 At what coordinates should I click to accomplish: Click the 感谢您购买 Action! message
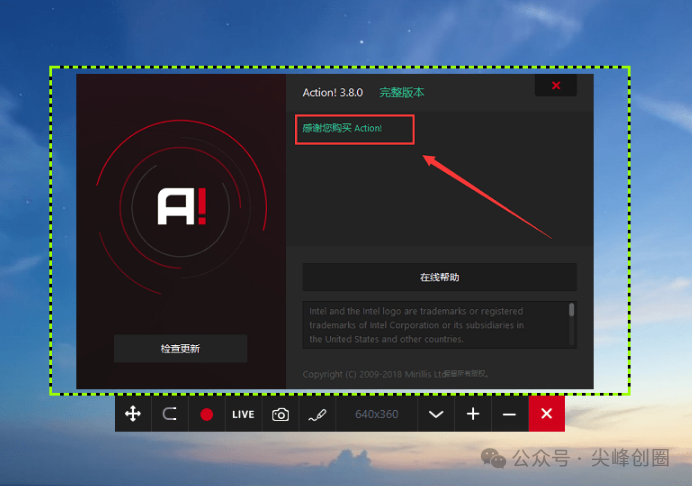[342, 128]
